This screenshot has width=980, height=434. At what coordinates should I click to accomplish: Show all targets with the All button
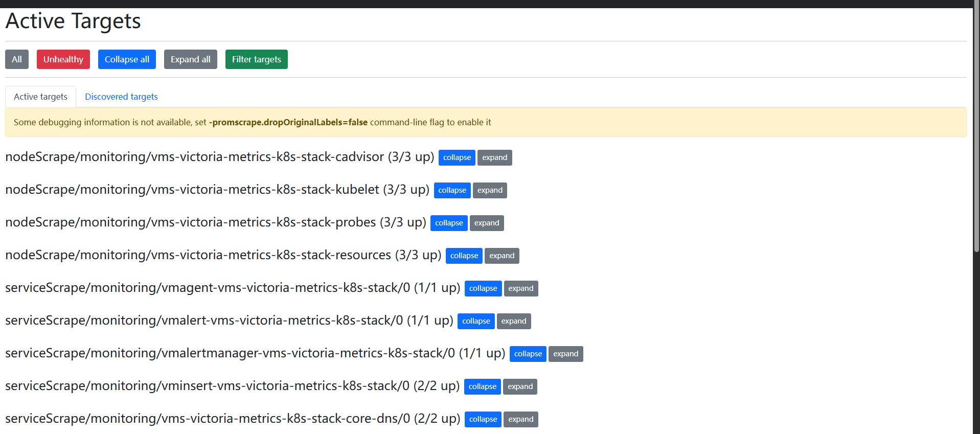(x=17, y=59)
